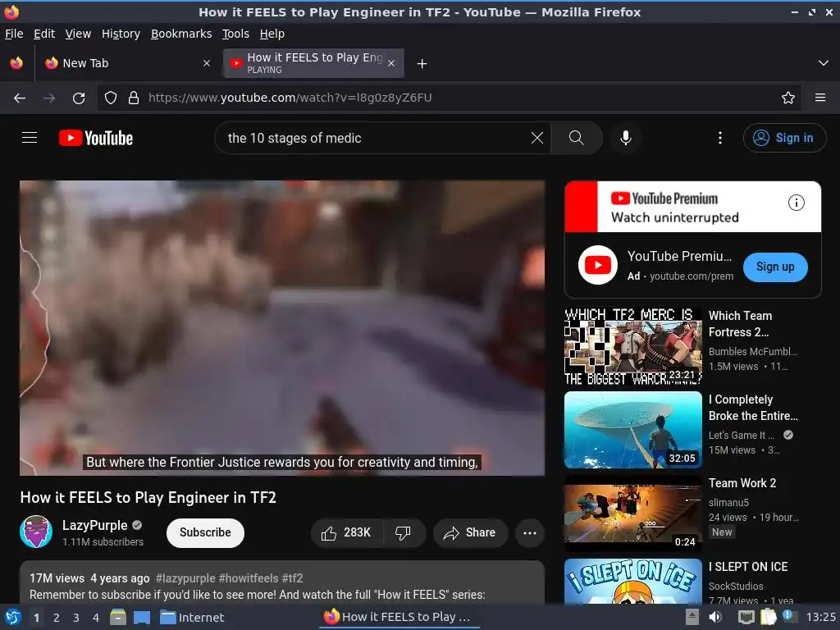Expand the list all tabs chevron

[824, 63]
